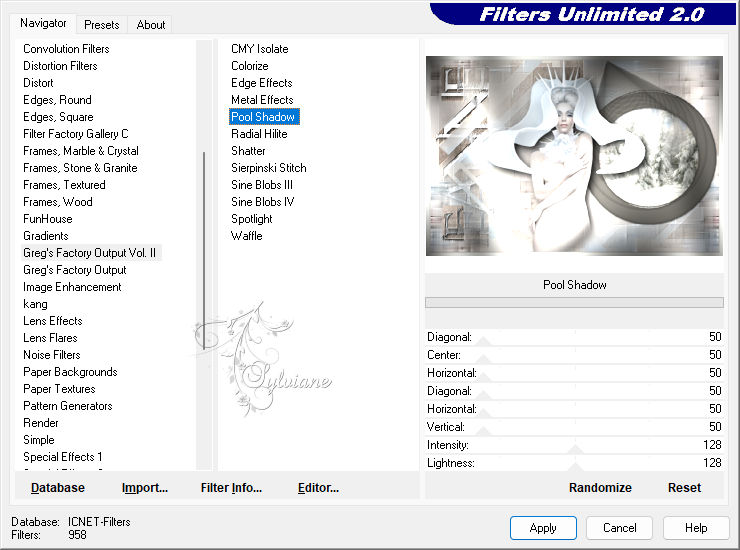Choose Frames, Wood category
Screen dimensions: 740x550
(58, 202)
